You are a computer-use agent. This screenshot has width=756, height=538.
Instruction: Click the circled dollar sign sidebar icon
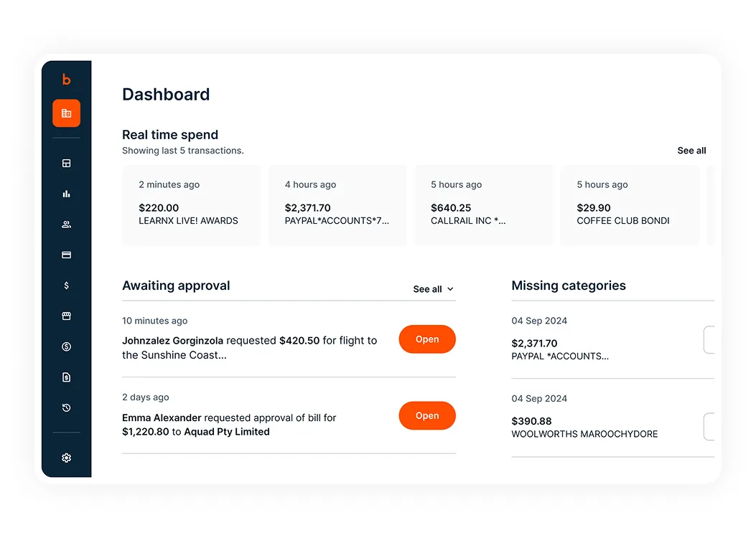click(66, 346)
